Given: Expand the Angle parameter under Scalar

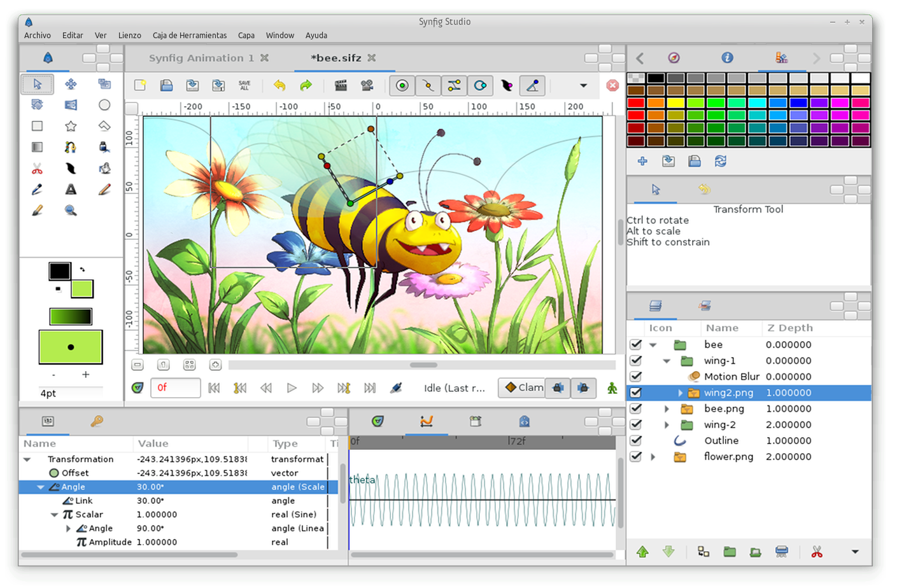Looking at the screenshot, I should 68,528.
